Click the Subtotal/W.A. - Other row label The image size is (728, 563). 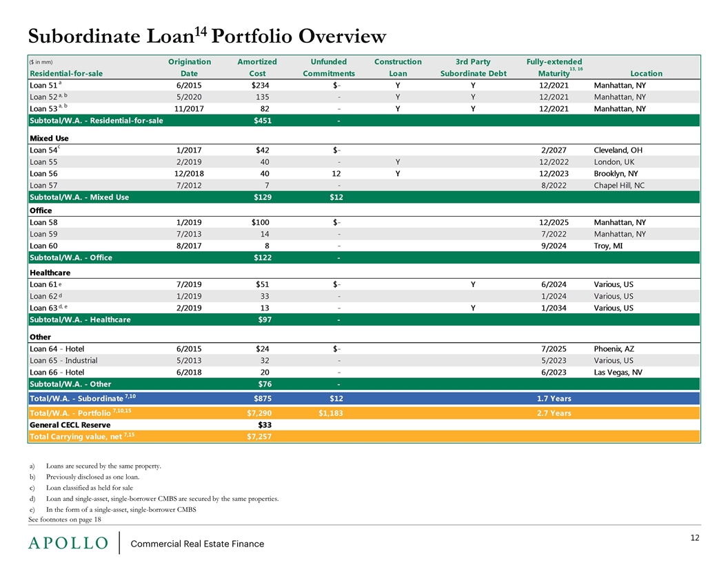[x=70, y=384]
